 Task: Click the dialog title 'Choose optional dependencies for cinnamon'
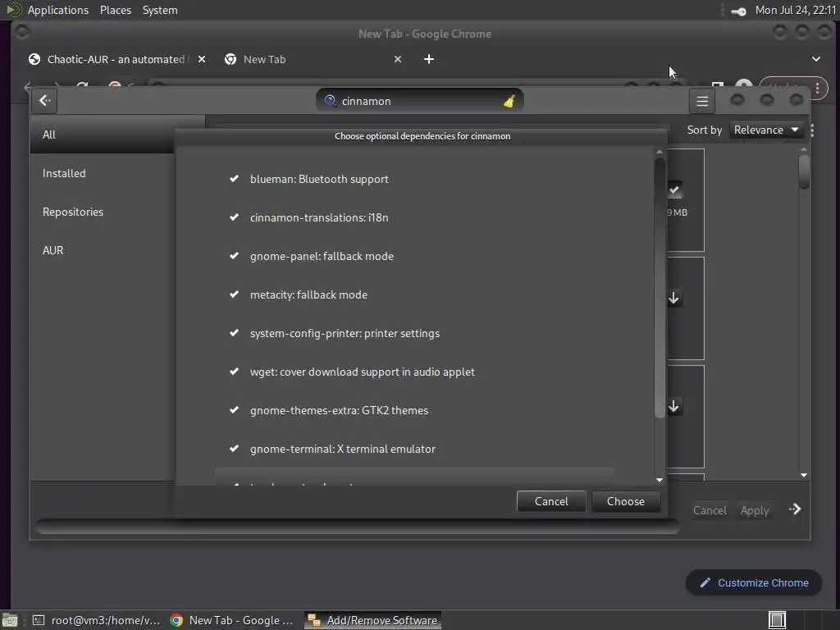422,136
